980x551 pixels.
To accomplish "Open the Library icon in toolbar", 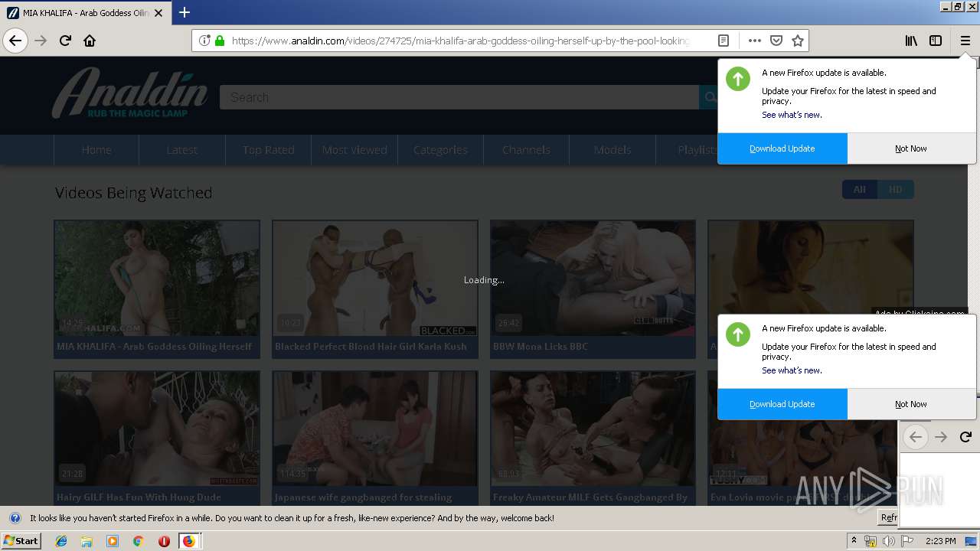I will [x=911, y=41].
